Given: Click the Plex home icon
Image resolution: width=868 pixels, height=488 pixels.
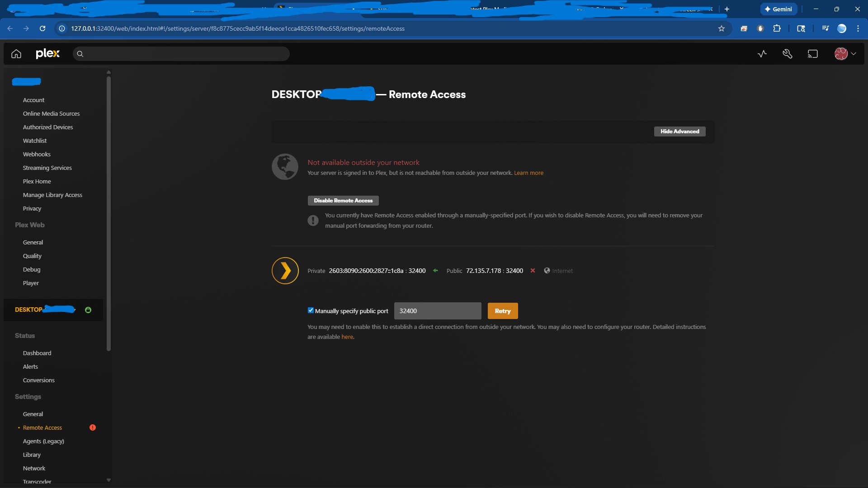Looking at the screenshot, I should [x=16, y=54].
